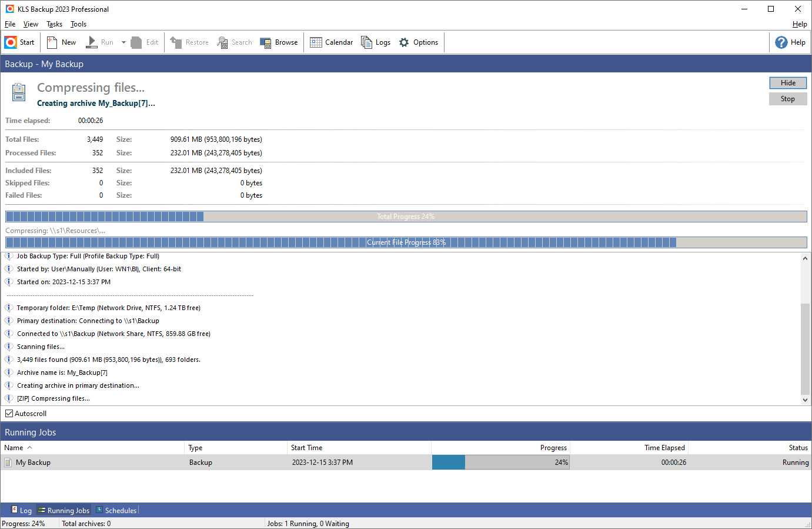
Task: Click the Schedules tab icon
Action: click(99, 510)
